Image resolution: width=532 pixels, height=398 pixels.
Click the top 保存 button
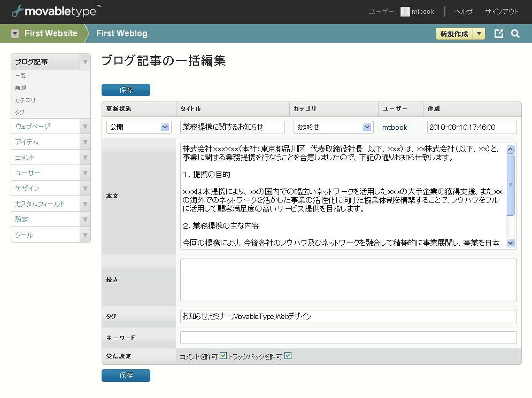coord(126,90)
